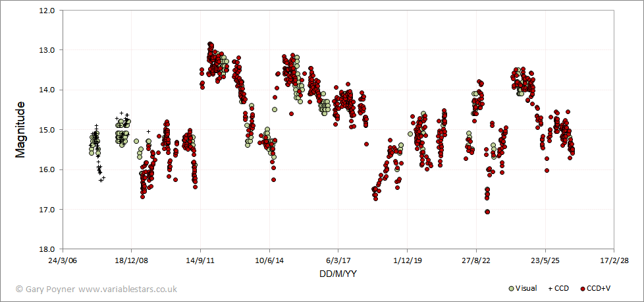The height and width of the screenshot is (302, 644).
Task: Click the Visual legend marker circle
Action: (x=512, y=289)
